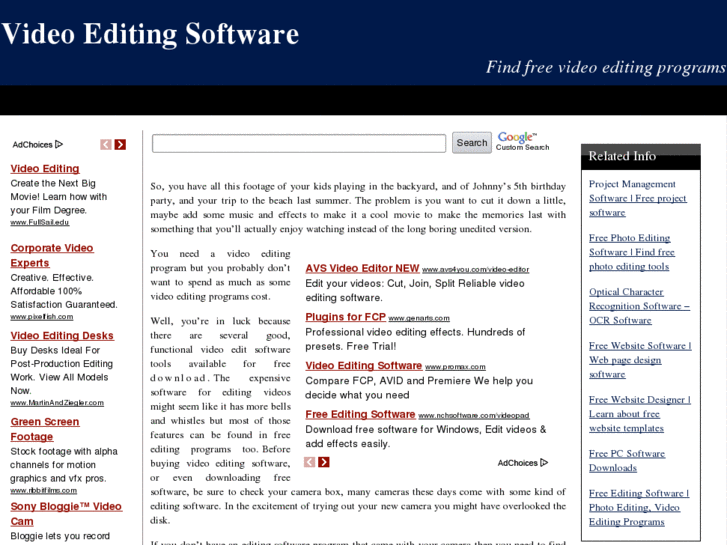Viewport: 727px width, 545px height.
Task: Click the left sidebar AdChoices triangle icon
Action: coord(59,144)
